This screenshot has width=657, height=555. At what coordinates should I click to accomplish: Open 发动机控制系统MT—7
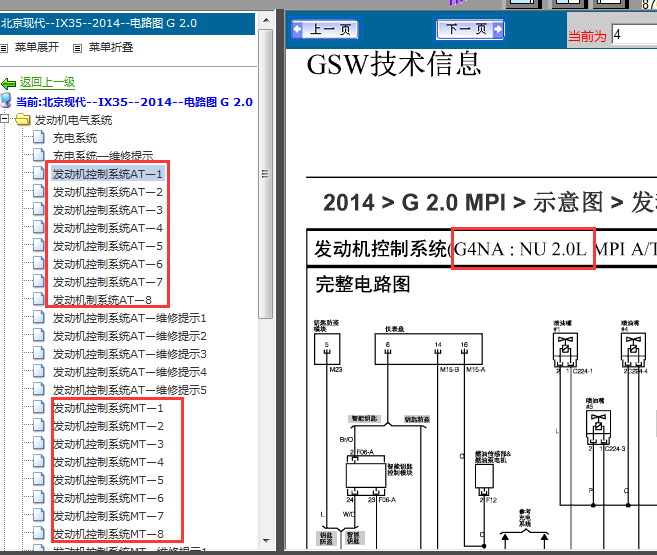(x=108, y=516)
